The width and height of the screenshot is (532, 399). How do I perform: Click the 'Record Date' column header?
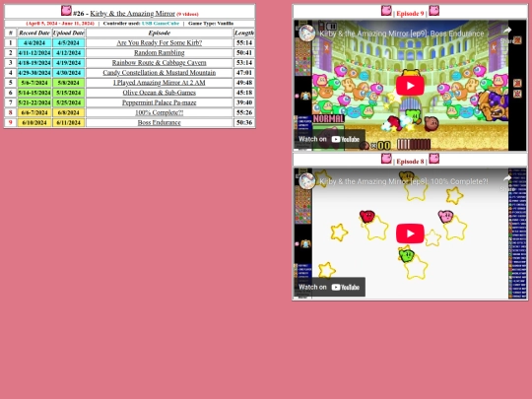coord(34,33)
